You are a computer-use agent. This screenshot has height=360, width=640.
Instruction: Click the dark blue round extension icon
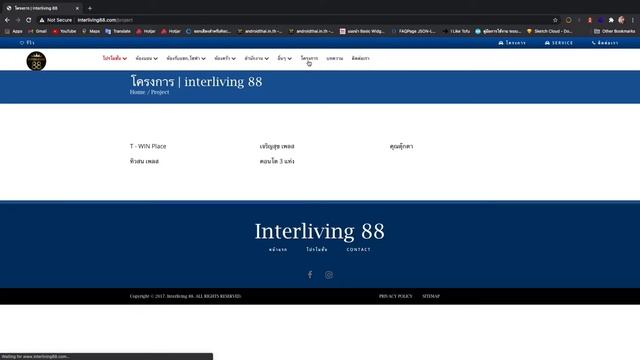click(x=601, y=20)
